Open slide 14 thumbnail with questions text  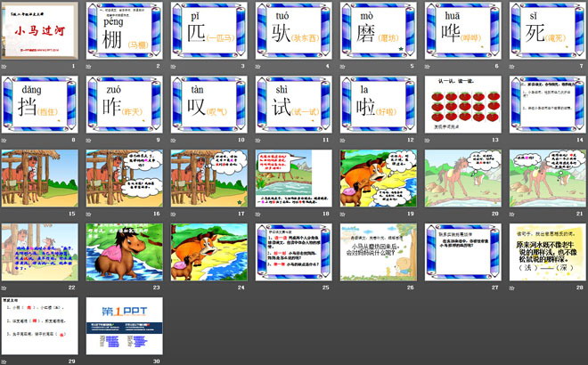click(x=548, y=104)
